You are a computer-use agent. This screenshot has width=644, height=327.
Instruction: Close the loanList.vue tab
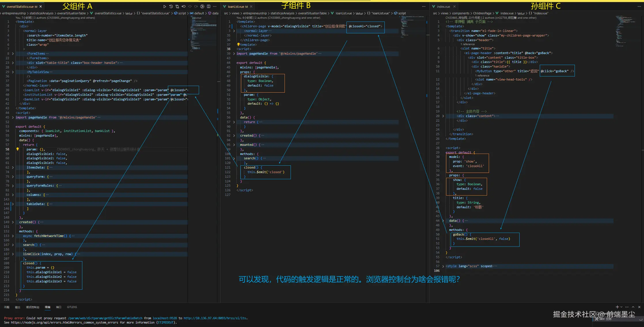pyautogui.click(x=251, y=6)
